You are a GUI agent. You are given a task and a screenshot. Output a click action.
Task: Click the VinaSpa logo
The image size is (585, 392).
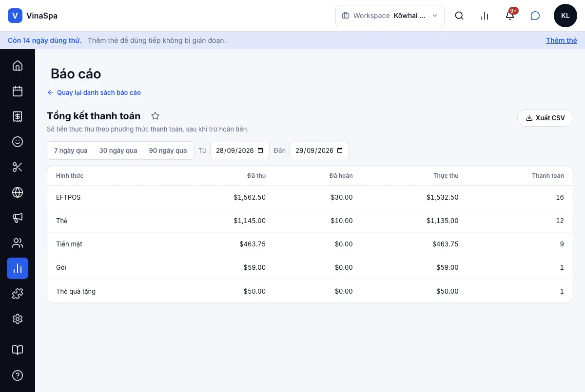(x=33, y=16)
